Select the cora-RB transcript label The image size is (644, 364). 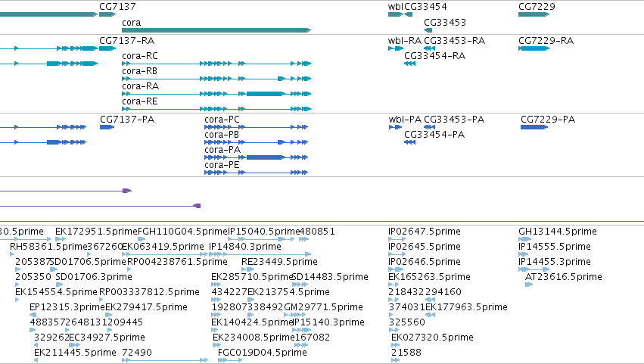coord(140,71)
